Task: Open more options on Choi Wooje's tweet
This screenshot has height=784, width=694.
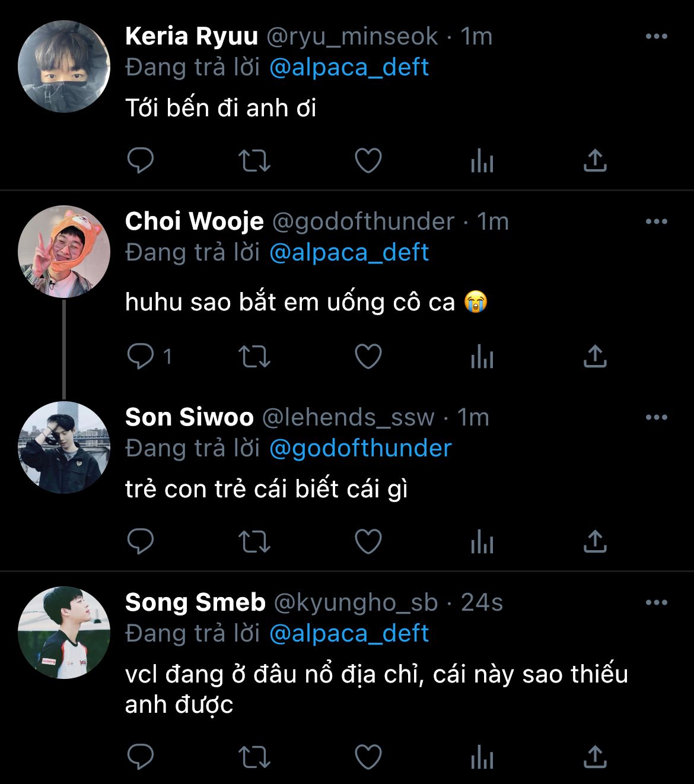Action: pos(656,222)
